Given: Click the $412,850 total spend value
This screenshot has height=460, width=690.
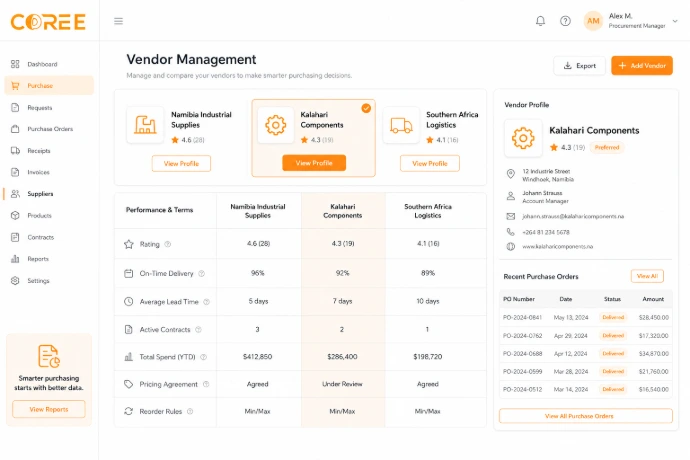Looking at the screenshot, I should [257, 357].
